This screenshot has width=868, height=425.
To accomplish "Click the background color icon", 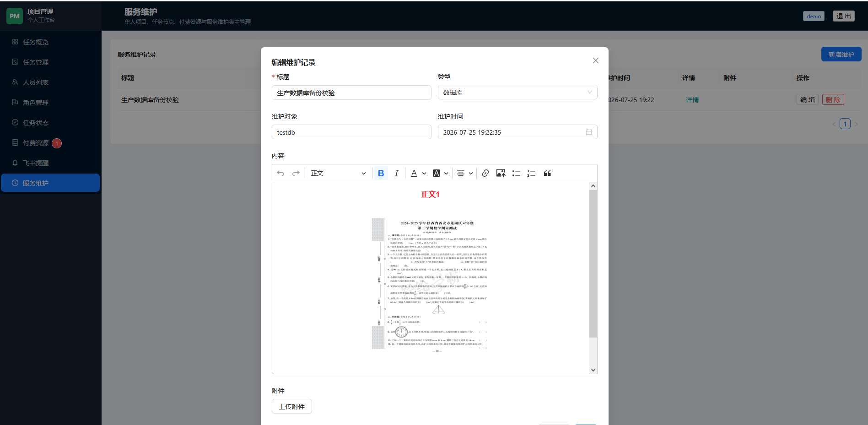I will click(x=437, y=173).
